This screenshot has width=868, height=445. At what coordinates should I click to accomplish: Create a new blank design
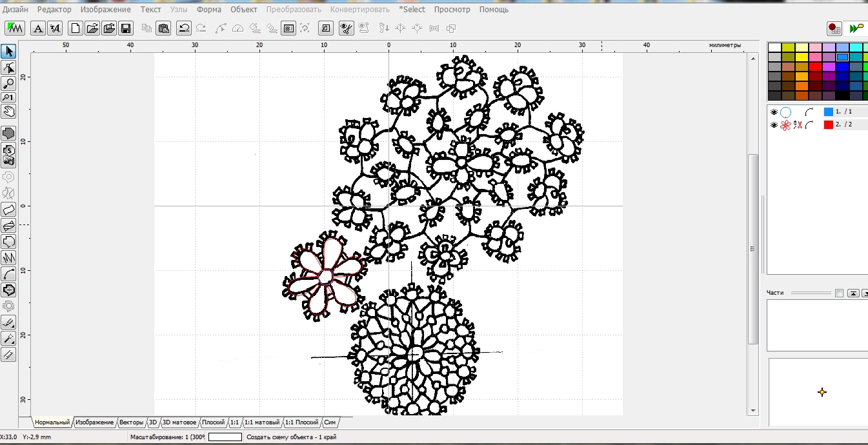pos(76,28)
